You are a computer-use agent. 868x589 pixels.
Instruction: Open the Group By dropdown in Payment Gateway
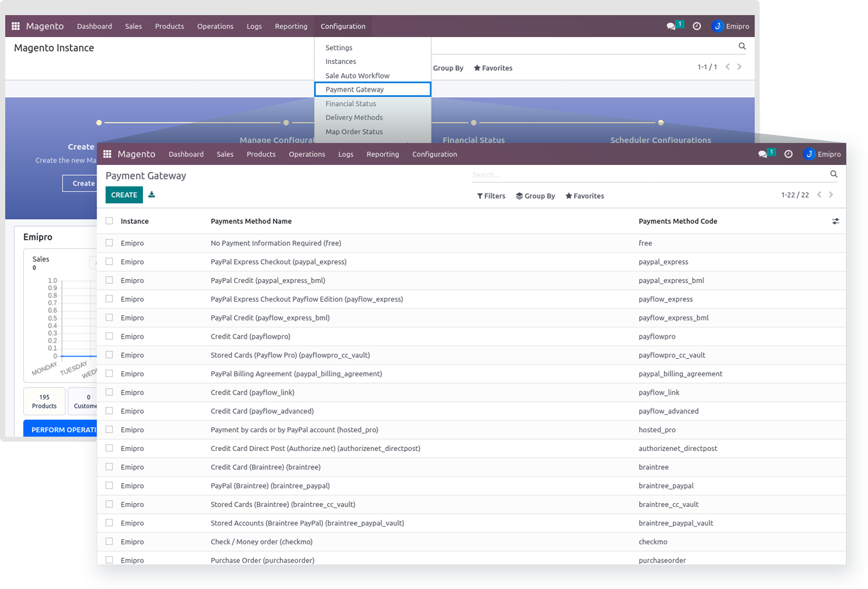[x=535, y=196]
